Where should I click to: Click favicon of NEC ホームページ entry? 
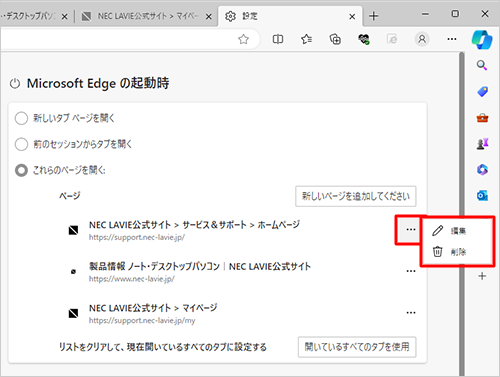pyautogui.click(x=73, y=230)
